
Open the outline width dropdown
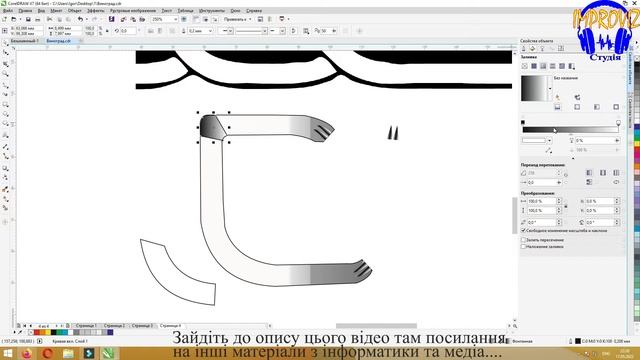[x=210, y=31]
